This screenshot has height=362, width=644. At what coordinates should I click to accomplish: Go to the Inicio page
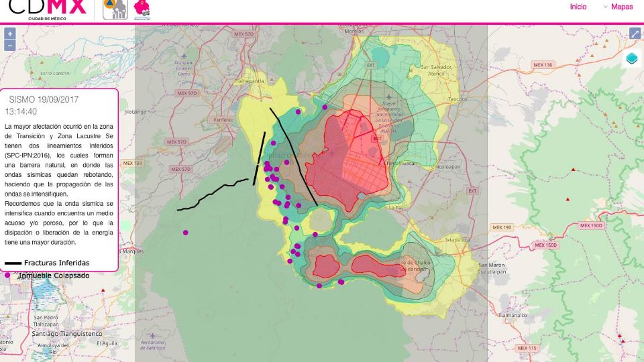(578, 7)
